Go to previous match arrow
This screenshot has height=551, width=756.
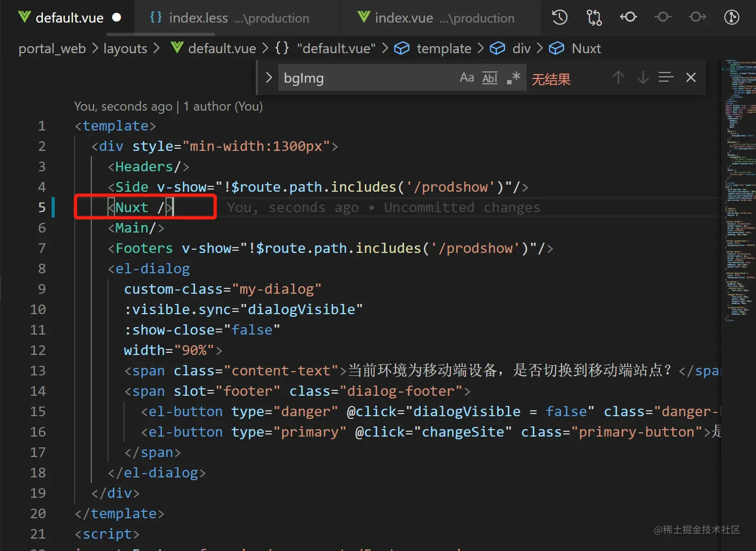618,78
